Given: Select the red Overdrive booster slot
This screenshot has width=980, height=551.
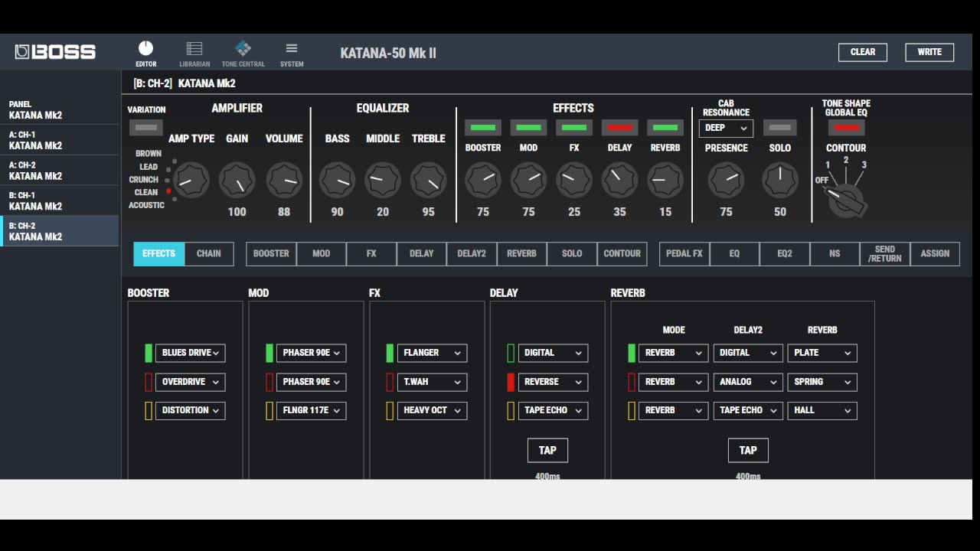Looking at the screenshot, I should [x=149, y=382].
